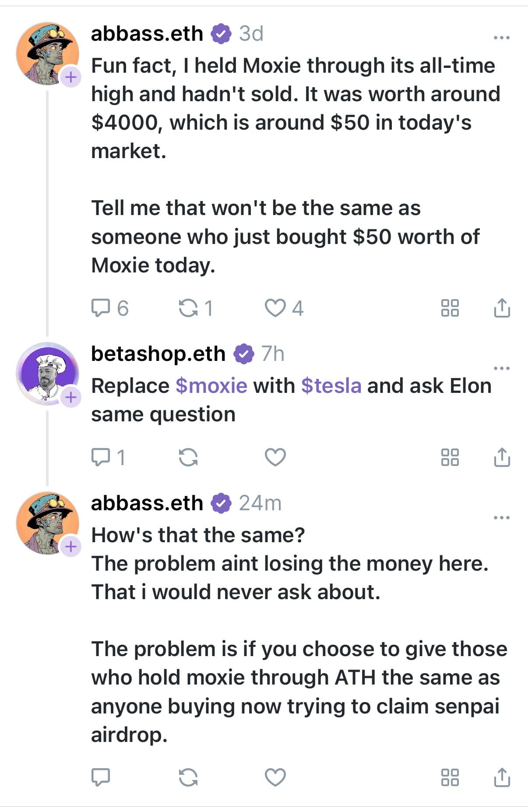Share the first abbass.eth post
This screenshot has height=812, width=528.
click(502, 308)
